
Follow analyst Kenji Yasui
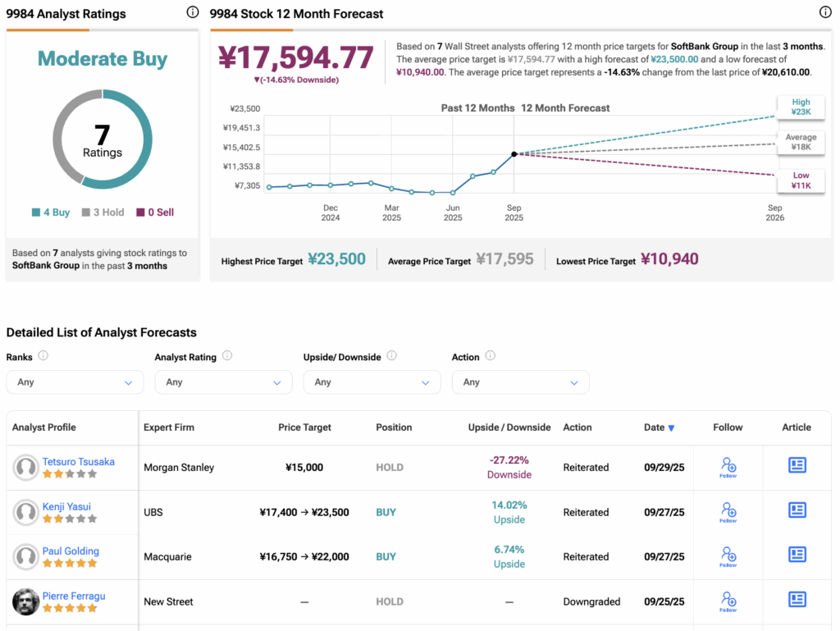728,512
